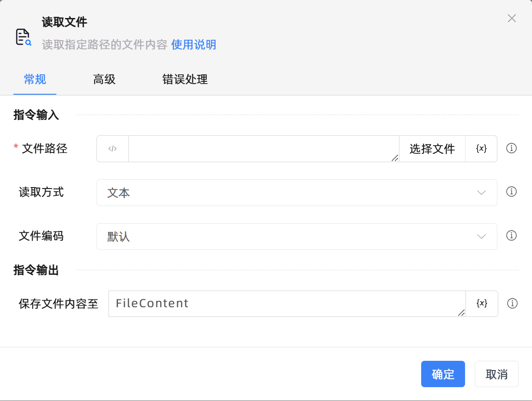Switch to the 错误处理 tab
The width and height of the screenshot is (532, 401).
pyautogui.click(x=185, y=79)
